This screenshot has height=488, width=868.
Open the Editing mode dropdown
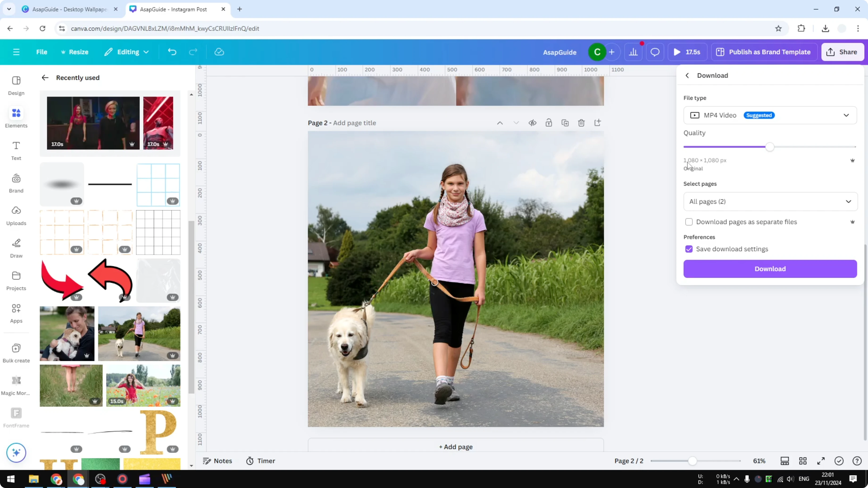[x=126, y=52]
